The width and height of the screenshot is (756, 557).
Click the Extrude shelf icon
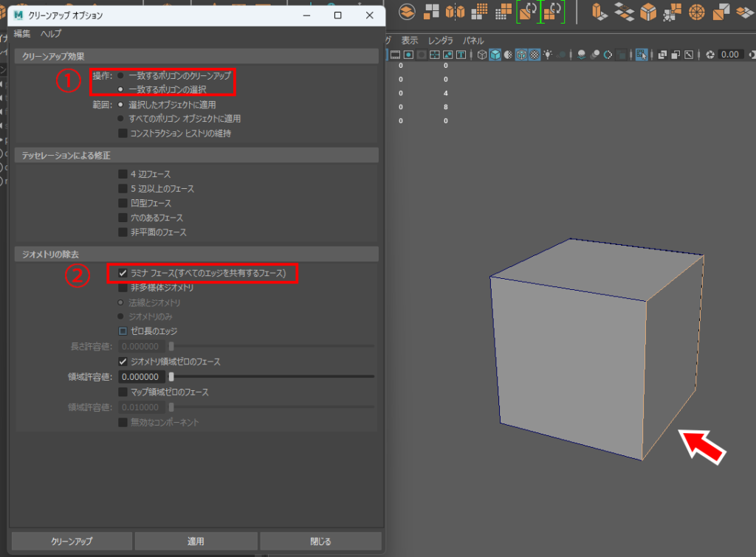point(602,12)
